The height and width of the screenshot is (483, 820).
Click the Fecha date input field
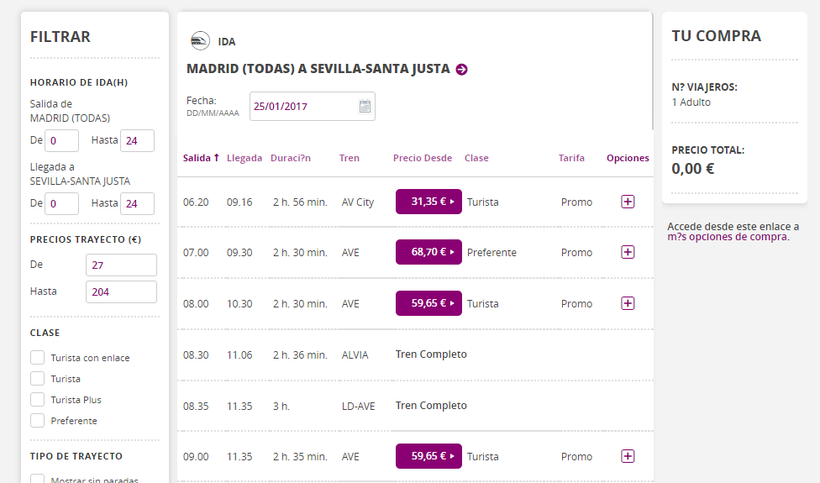tap(303, 106)
